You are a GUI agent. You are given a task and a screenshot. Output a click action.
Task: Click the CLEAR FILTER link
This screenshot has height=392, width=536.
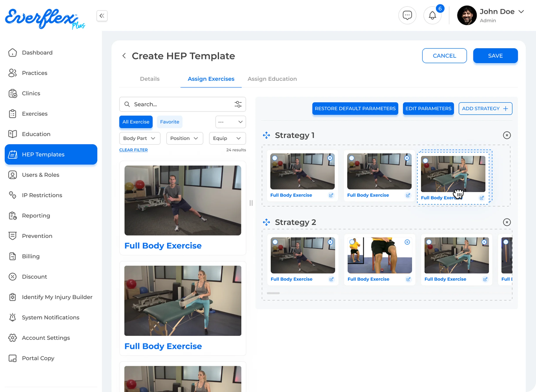pyautogui.click(x=133, y=150)
